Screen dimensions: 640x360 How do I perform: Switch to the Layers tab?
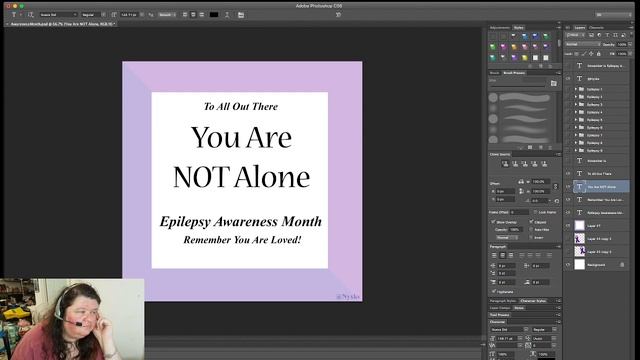coord(580,28)
